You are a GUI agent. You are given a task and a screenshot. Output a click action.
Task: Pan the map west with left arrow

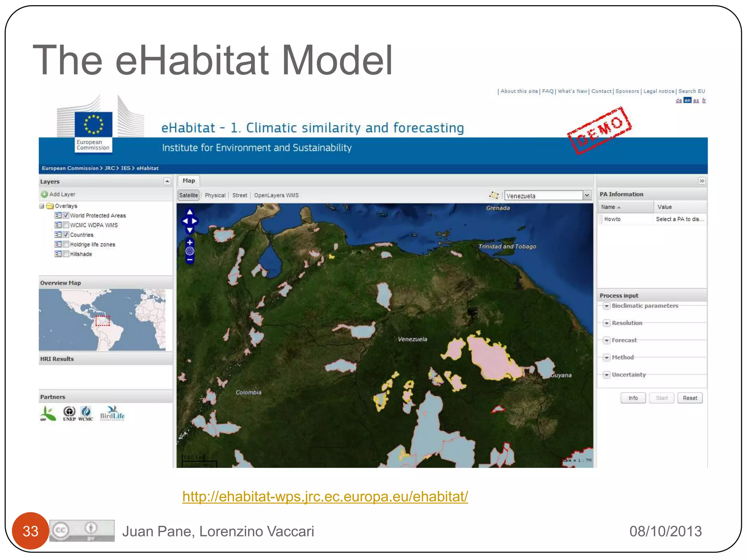coord(185,221)
